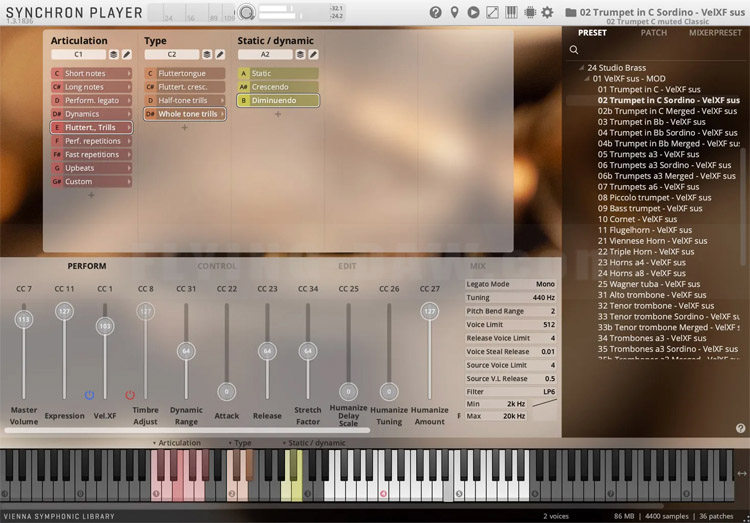Select the Custom articulation

pos(91,182)
